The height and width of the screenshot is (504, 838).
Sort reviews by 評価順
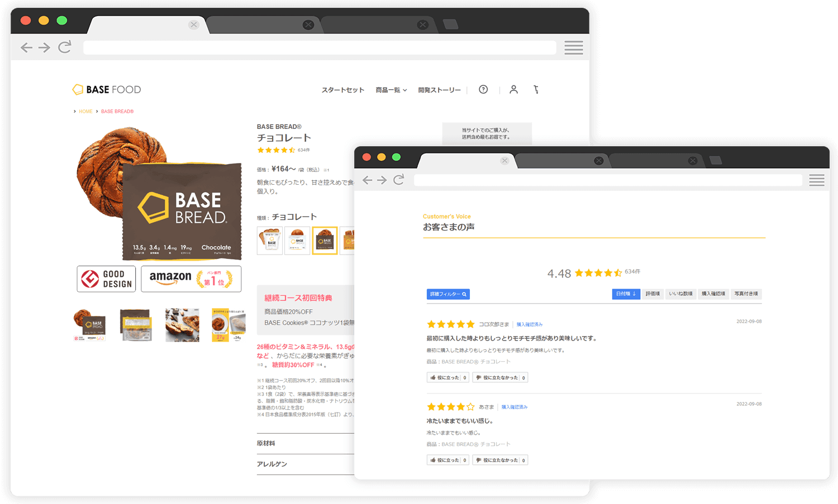[653, 294]
